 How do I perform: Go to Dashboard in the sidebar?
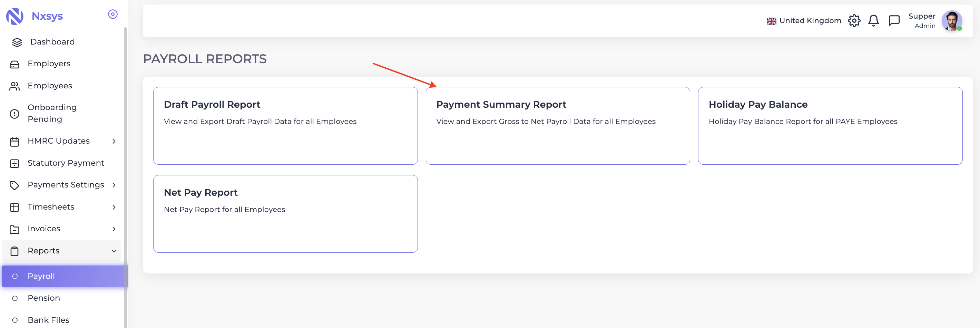pyautogui.click(x=62, y=42)
